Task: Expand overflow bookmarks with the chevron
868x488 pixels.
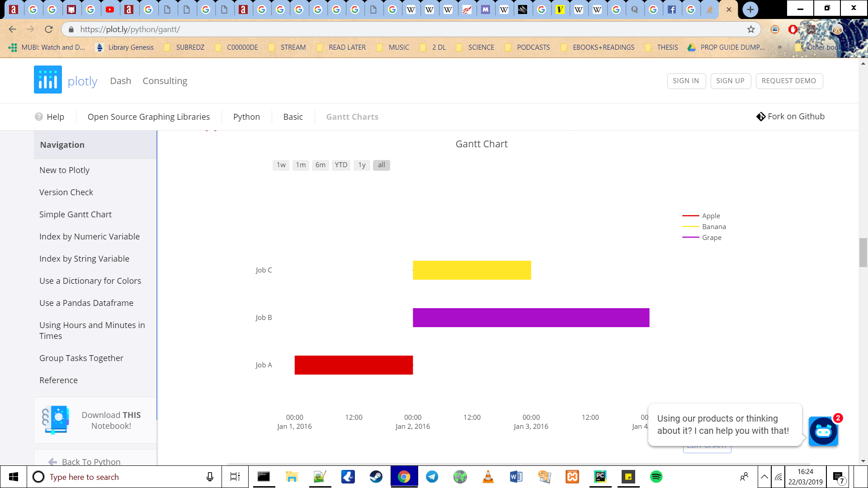Action: point(780,47)
